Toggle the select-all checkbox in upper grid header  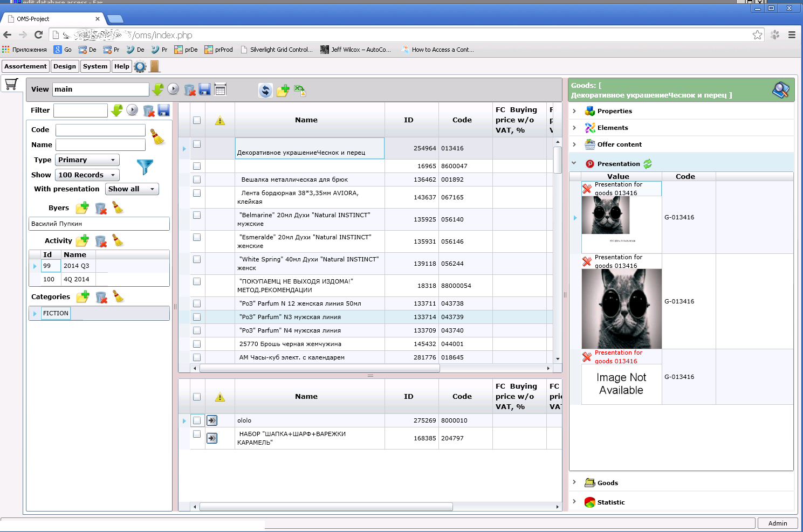tap(197, 120)
